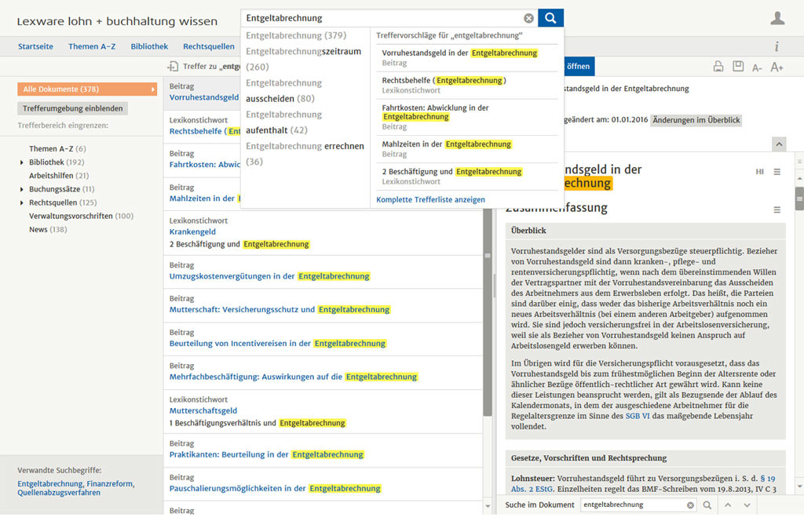804x532 pixels.
Task: Increase font size with A+ icon
Action: 777,67
